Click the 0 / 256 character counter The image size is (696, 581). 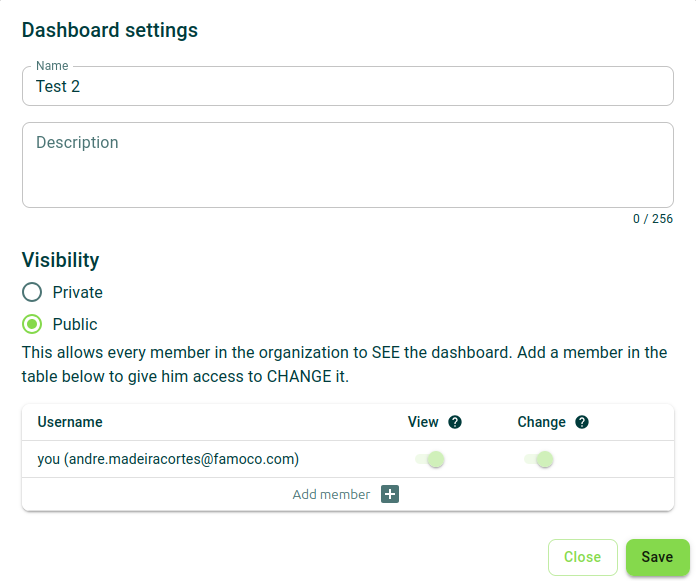(653, 219)
